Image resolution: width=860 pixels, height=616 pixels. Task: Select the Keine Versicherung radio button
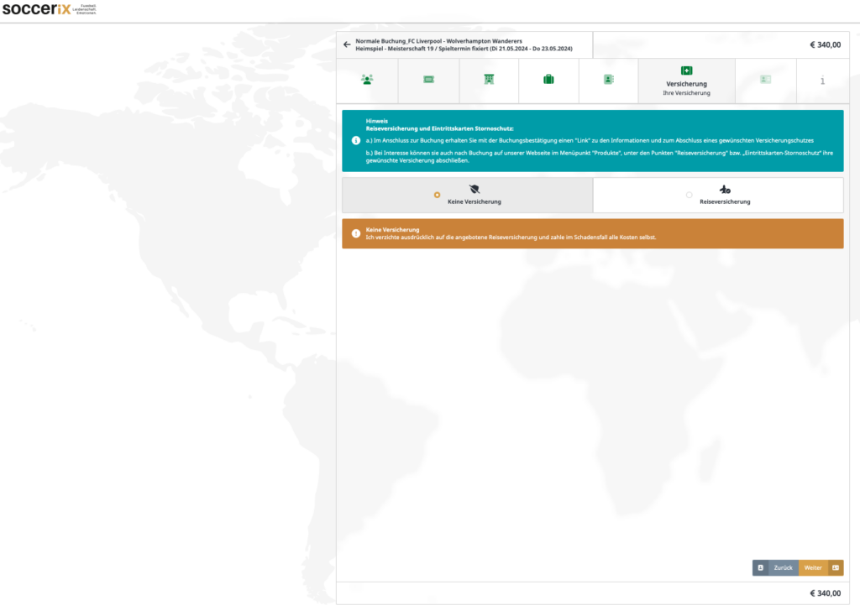tap(437, 195)
